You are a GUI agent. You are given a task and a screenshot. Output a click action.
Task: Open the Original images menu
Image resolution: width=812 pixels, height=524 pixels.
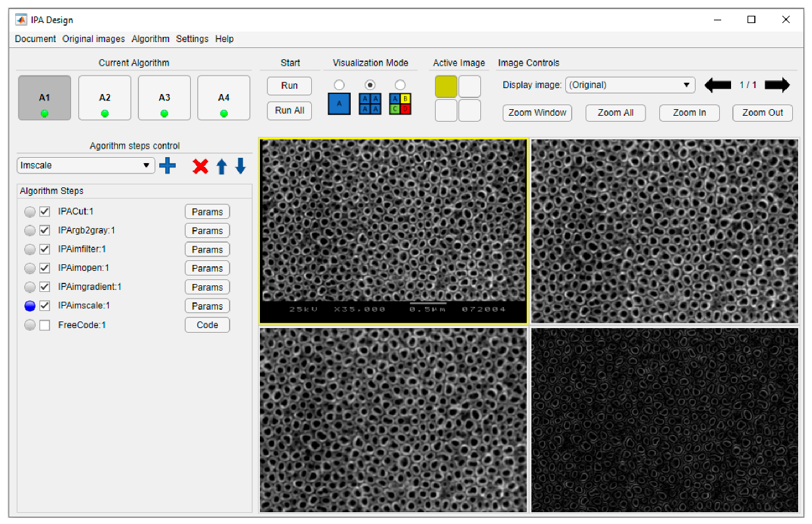[x=93, y=39]
